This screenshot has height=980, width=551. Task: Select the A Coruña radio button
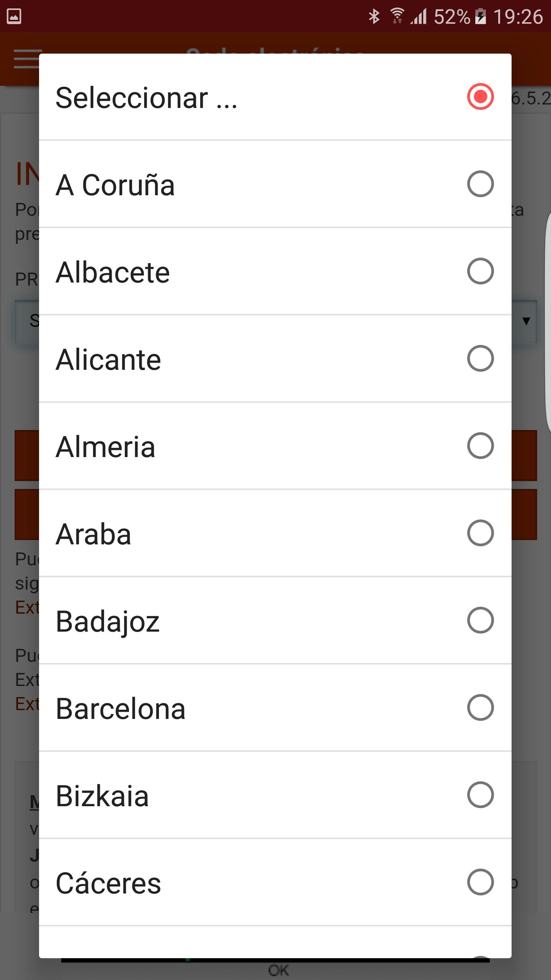(275, 184)
